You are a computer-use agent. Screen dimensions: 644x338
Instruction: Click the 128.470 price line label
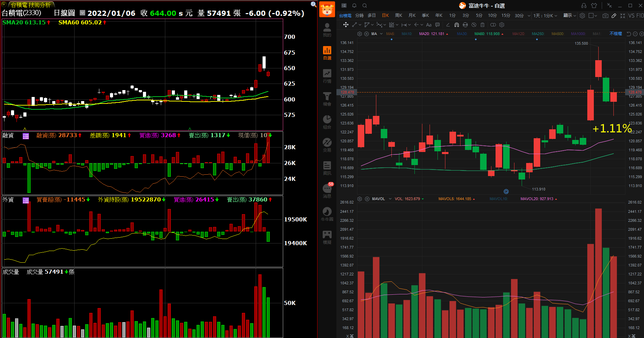[347, 92]
